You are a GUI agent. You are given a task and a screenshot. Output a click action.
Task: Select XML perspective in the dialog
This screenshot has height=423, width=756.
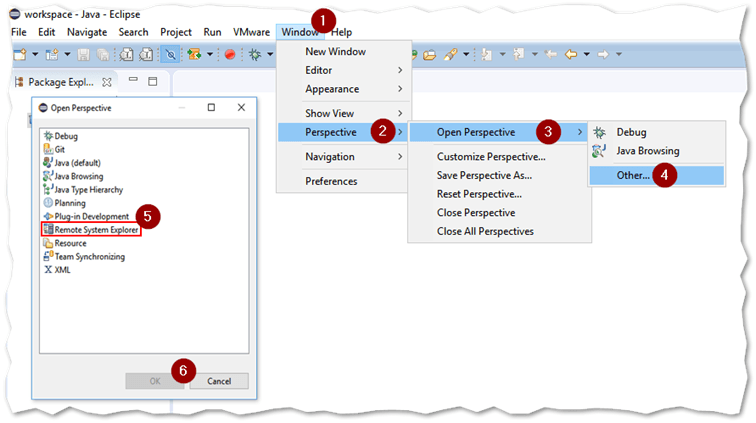click(57, 270)
